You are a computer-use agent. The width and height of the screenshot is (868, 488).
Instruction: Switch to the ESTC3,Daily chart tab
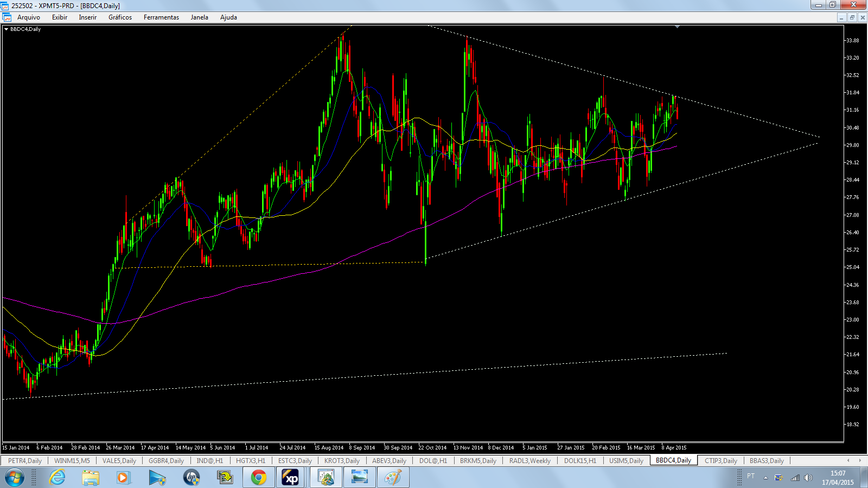point(295,461)
